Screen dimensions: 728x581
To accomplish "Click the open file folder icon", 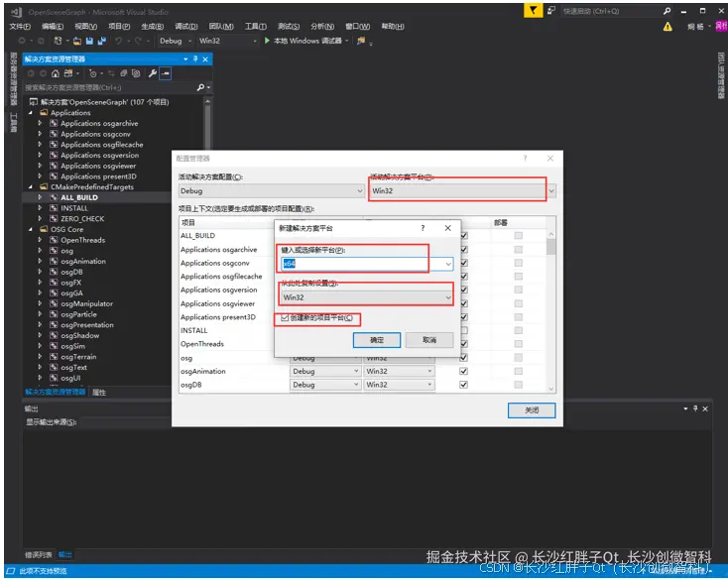I will [x=77, y=41].
